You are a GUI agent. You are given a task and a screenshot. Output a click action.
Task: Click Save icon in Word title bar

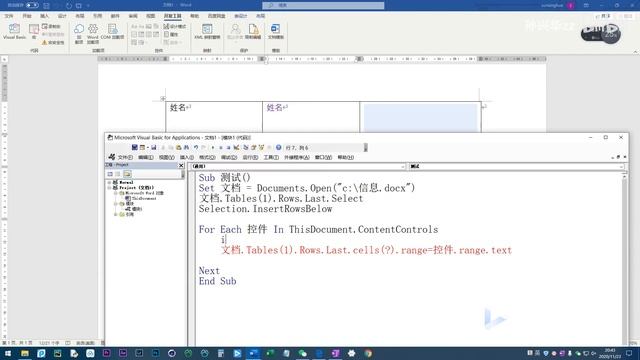pos(46,6)
